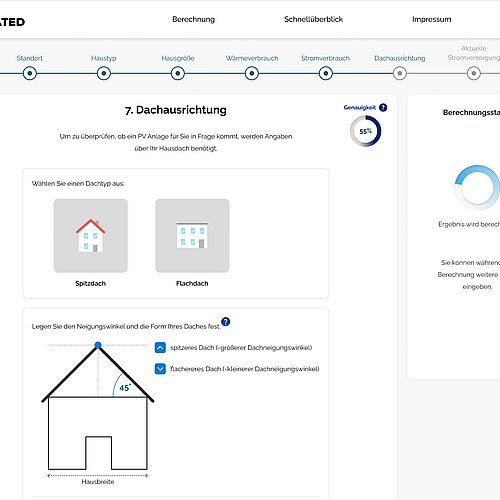Viewport: 500px width, 500px height.
Task: Grab the blue roof apex handle
Action: coord(98,345)
